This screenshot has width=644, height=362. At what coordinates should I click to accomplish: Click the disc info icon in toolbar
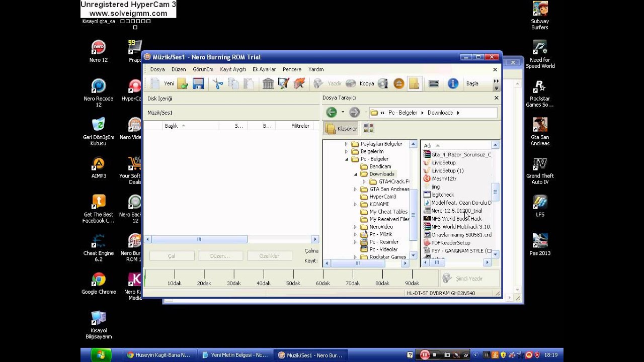383,83
